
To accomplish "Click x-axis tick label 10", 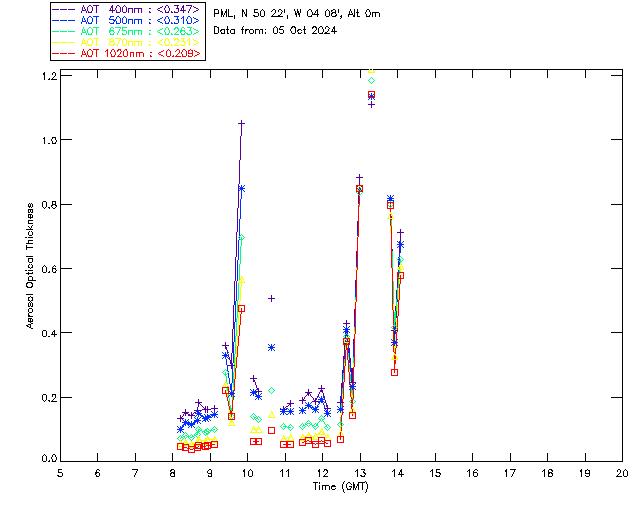I will click(247, 473).
